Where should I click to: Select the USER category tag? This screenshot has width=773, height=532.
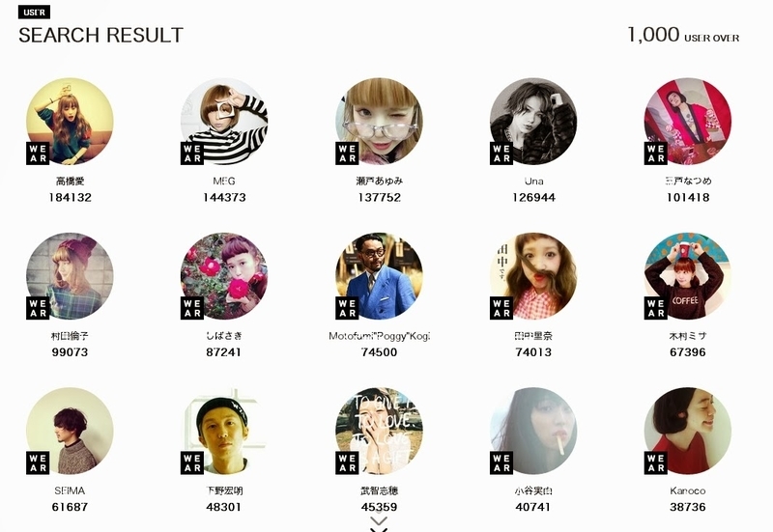pos(34,13)
